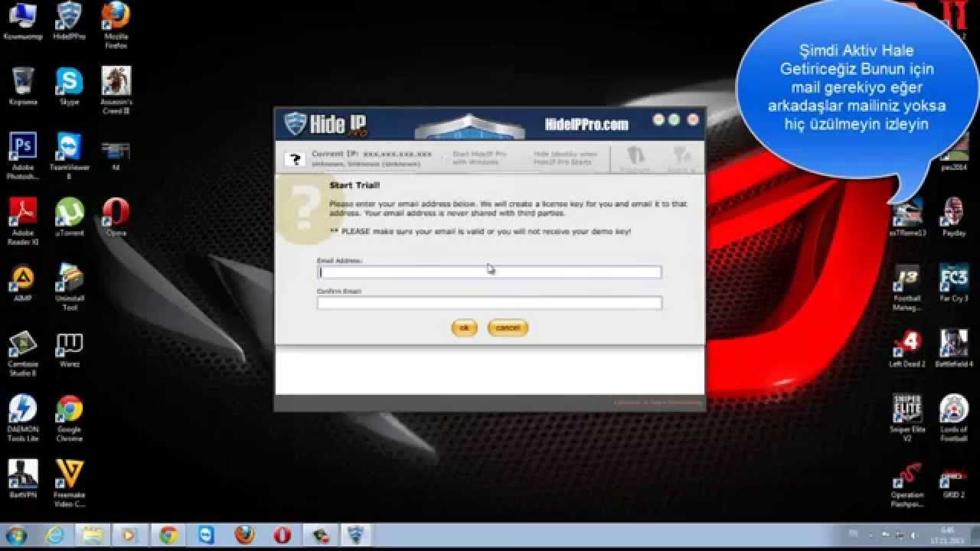Image resolution: width=980 pixels, height=551 pixels.
Task: Launch Payday desktop shortcut
Action: [953, 217]
